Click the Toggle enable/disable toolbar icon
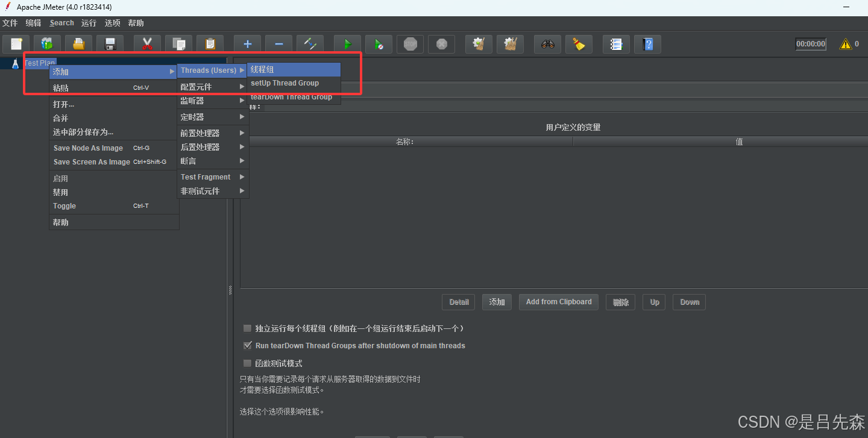The width and height of the screenshot is (868, 438). click(x=310, y=44)
